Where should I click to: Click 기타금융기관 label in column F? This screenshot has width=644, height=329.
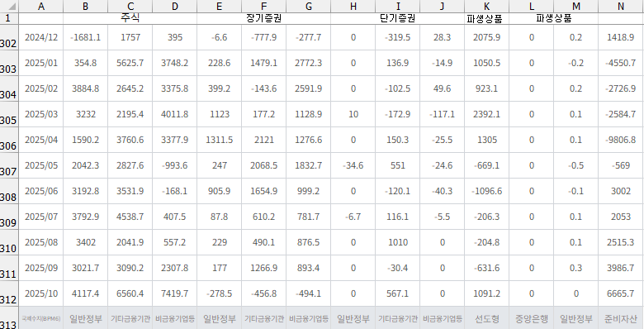pyautogui.click(x=263, y=319)
